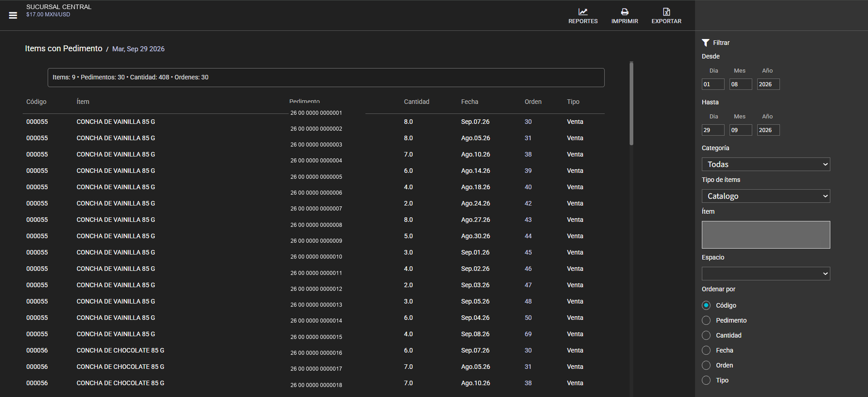Click the Hasta day input field
868x397 pixels.
pos(713,130)
